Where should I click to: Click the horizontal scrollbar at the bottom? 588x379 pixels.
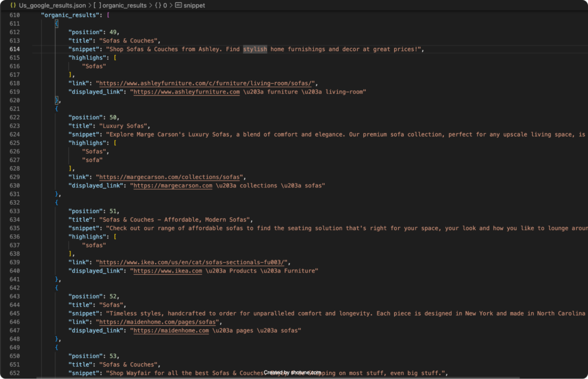coord(278,377)
